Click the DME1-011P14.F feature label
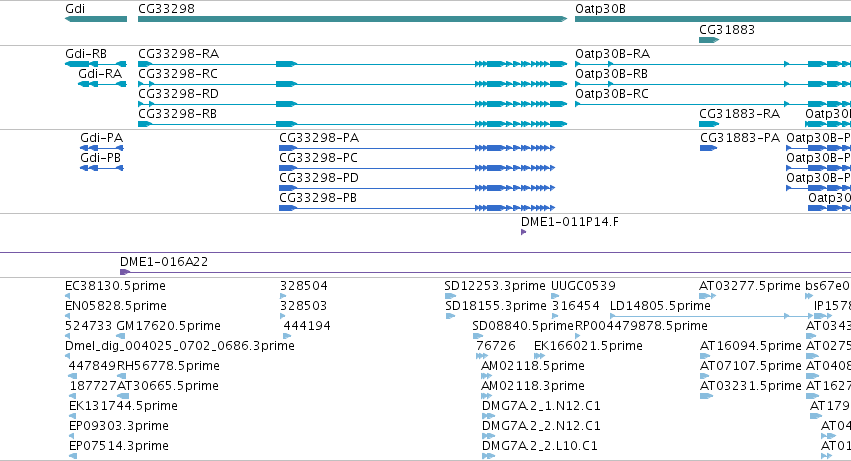 570,222
